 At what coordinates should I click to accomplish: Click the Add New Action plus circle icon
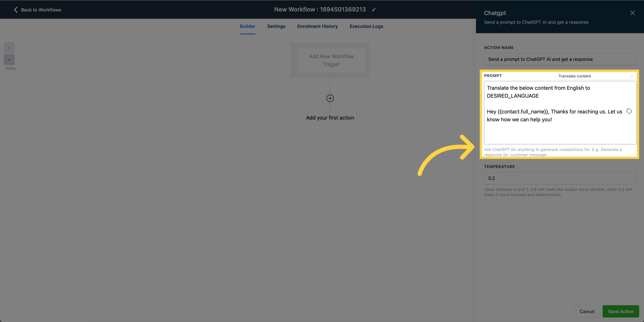tap(330, 98)
